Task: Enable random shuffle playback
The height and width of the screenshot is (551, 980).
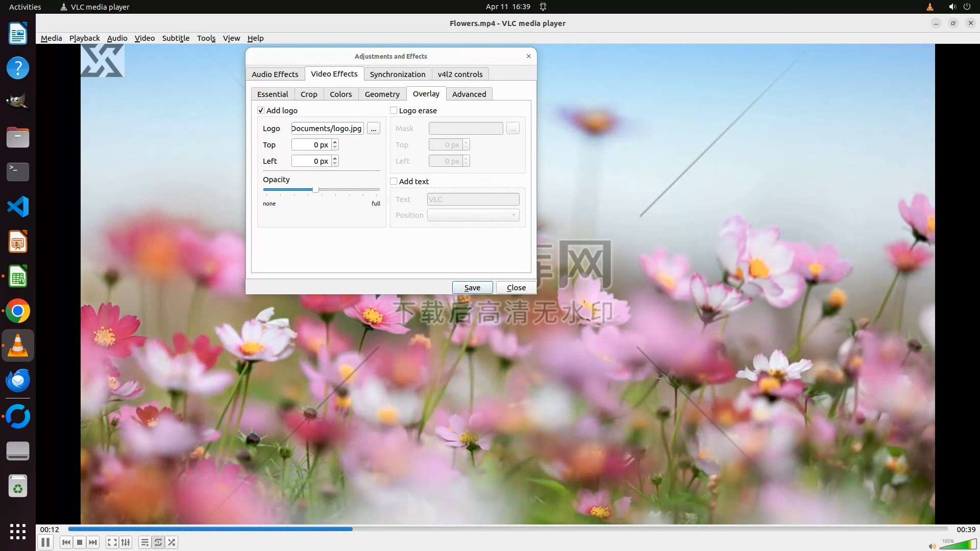Action: click(x=172, y=542)
